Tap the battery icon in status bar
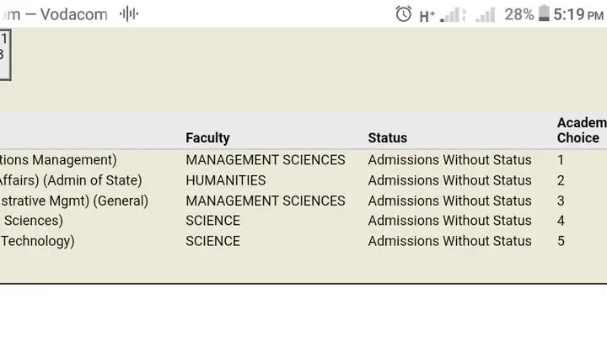 [544, 13]
